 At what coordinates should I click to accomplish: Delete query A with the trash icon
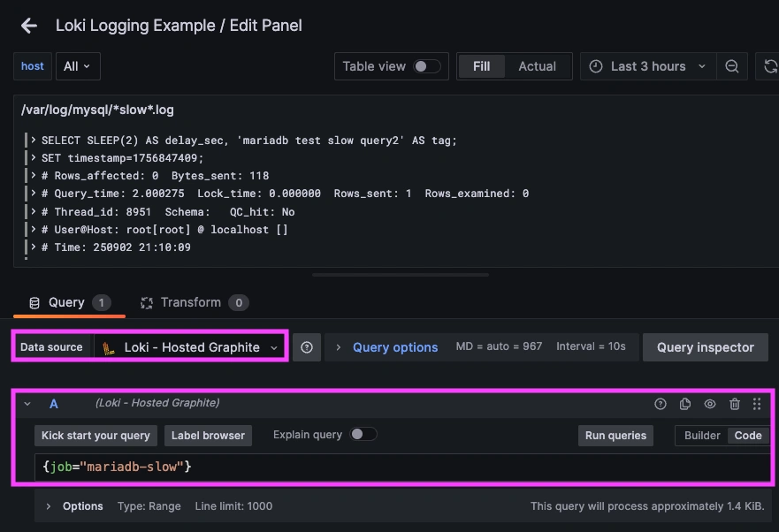pyautogui.click(x=734, y=404)
